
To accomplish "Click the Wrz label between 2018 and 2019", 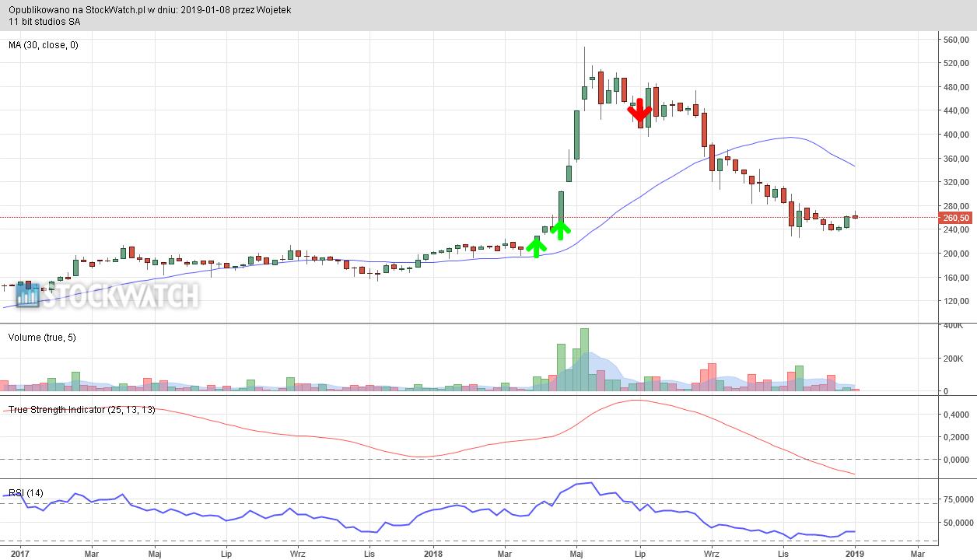I will tap(712, 554).
